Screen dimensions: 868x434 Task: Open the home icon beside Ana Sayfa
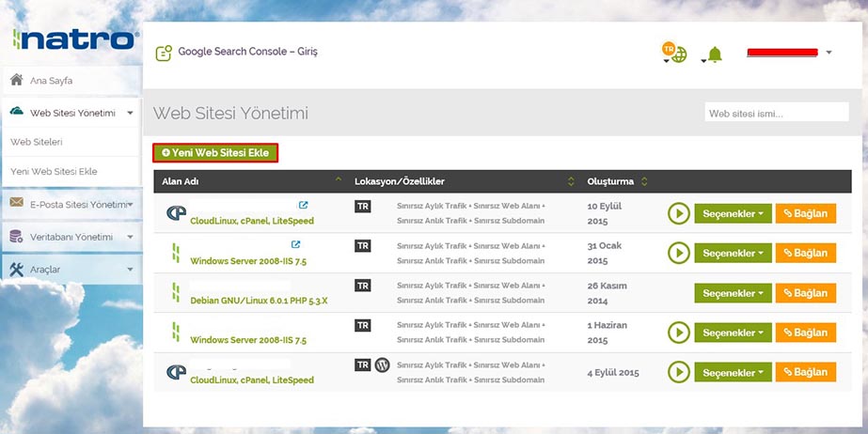pyautogui.click(x=17, y=80)
